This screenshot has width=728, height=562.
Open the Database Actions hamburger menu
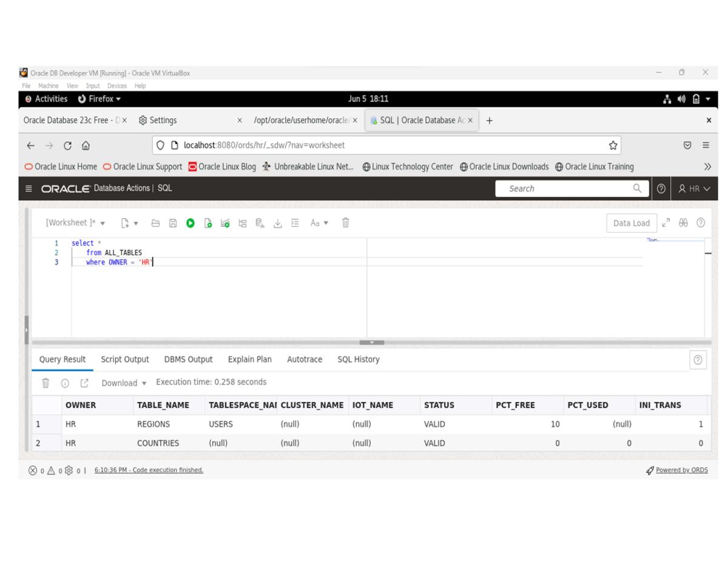point(28,188)
